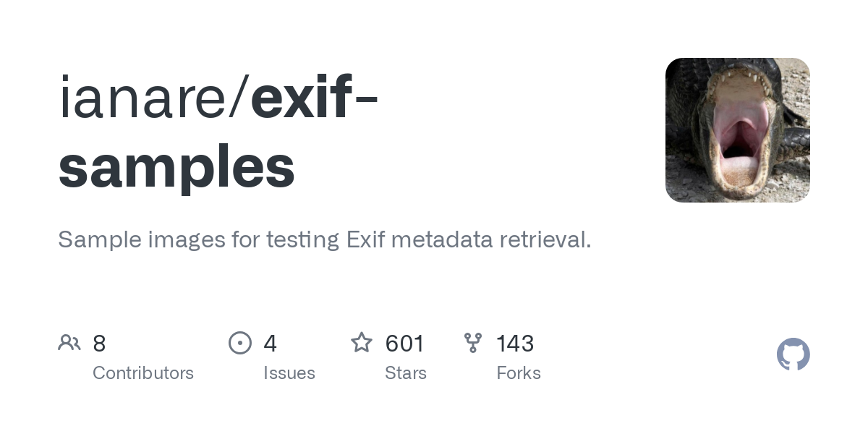The width and height of the screenshot is (868, 434).
Task: Select the "Contributors" label
Action: click(x=143, y=373)
